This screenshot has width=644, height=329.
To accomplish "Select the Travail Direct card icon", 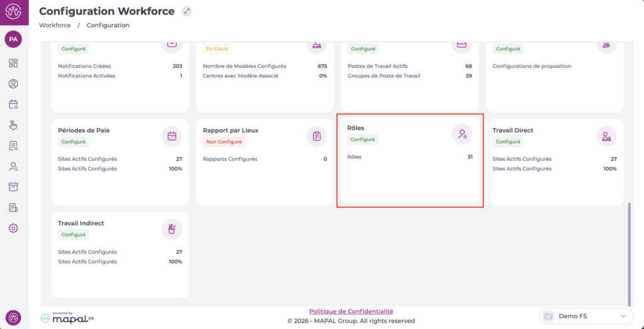I will (x=606, y=136).
